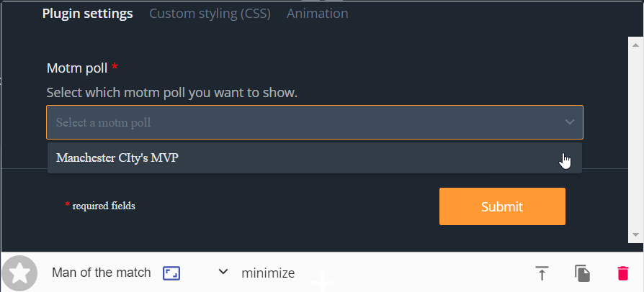Viewport: 644px width, 292px height.
Task: Click the move-to-top arrow icon
Action: tap(542, 273)
